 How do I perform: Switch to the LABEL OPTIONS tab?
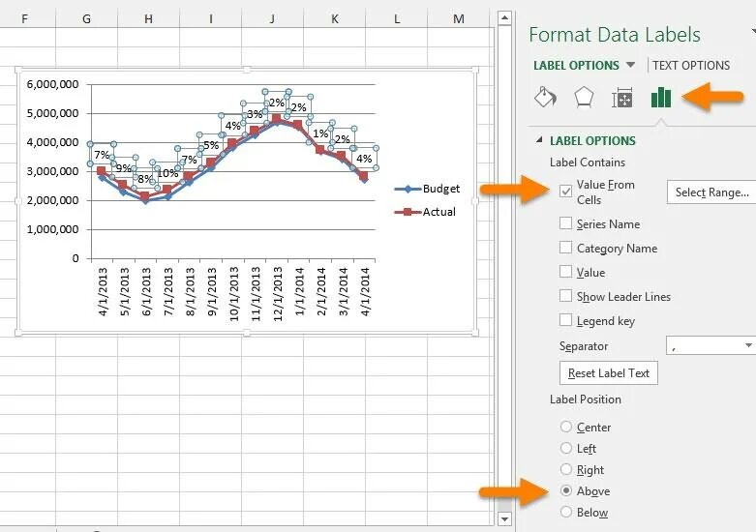[576, 65]
